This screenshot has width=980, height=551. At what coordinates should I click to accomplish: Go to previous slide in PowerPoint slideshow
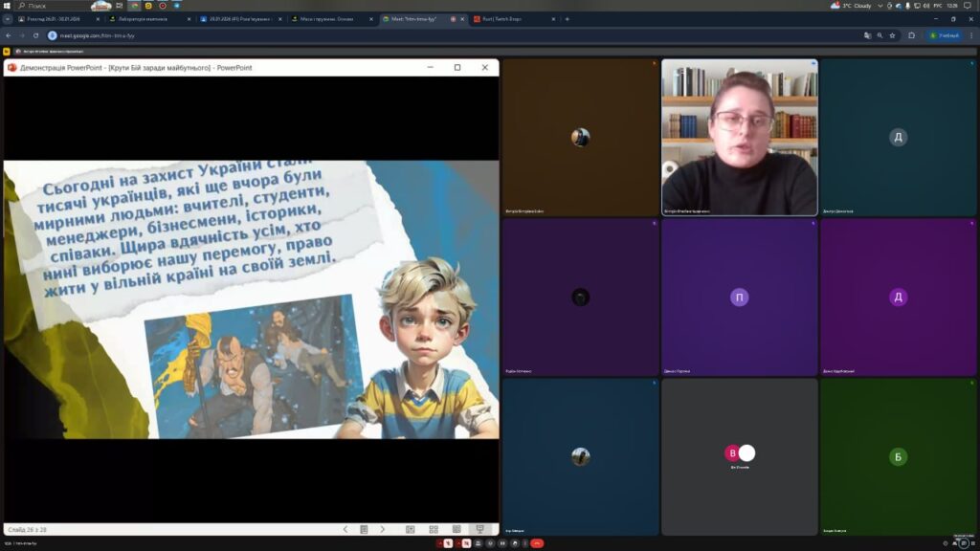[x=345, y=529]
